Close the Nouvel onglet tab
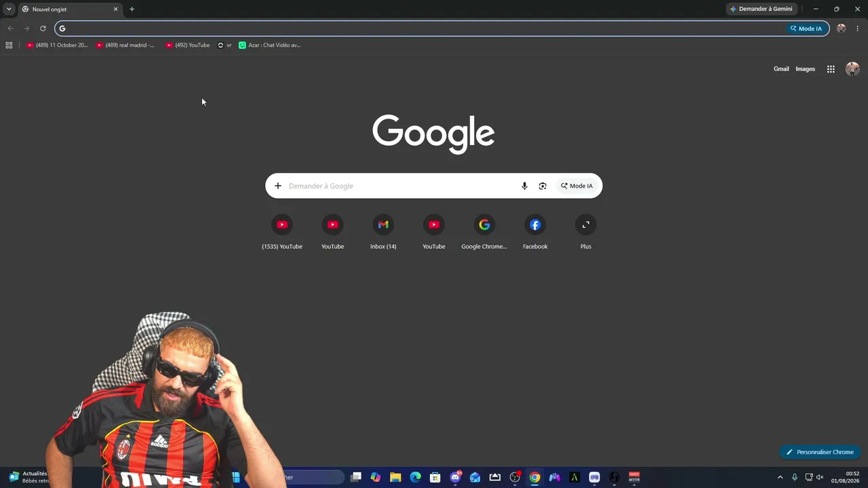Screen dimensions: 868x488 pyautogui.click(x=115, y=9)
